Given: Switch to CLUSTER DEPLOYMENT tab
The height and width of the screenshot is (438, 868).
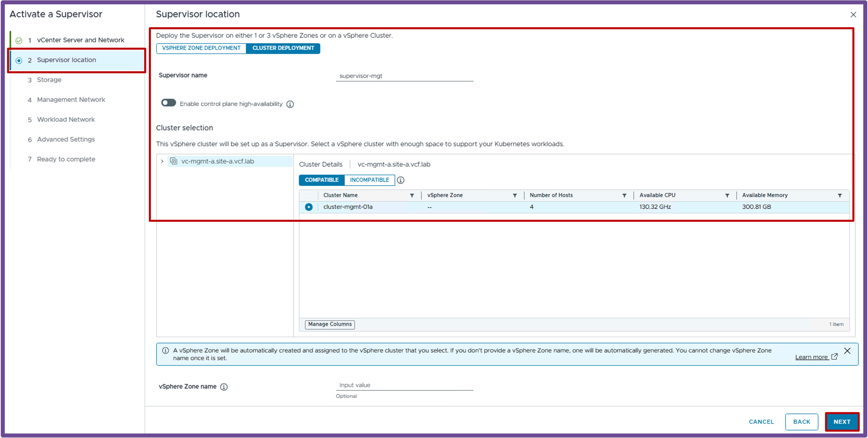Looking at the screenshot, I should 283,48.
